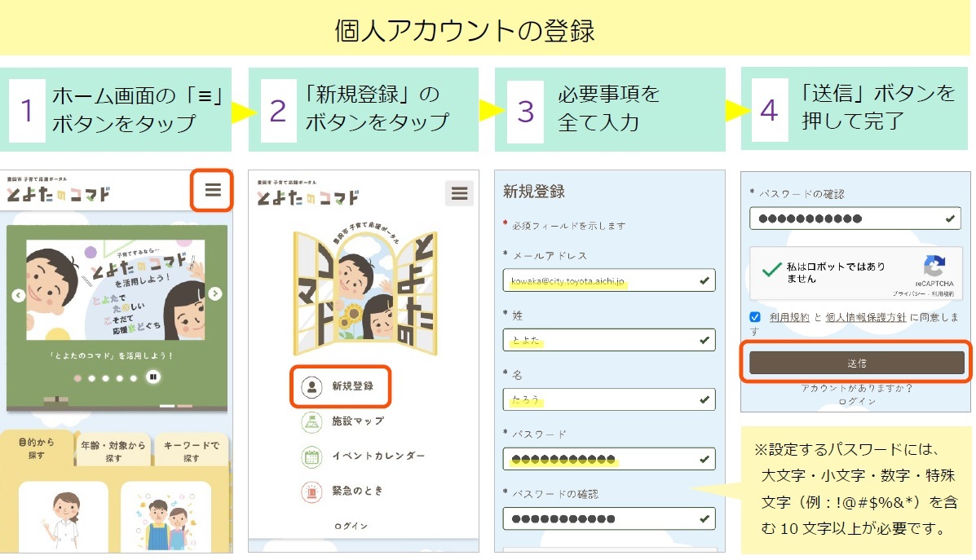Toggle the 利用規約 agreement checkbox
The height and width of the screenshot is (560, 976).
(x=755, y=318)
